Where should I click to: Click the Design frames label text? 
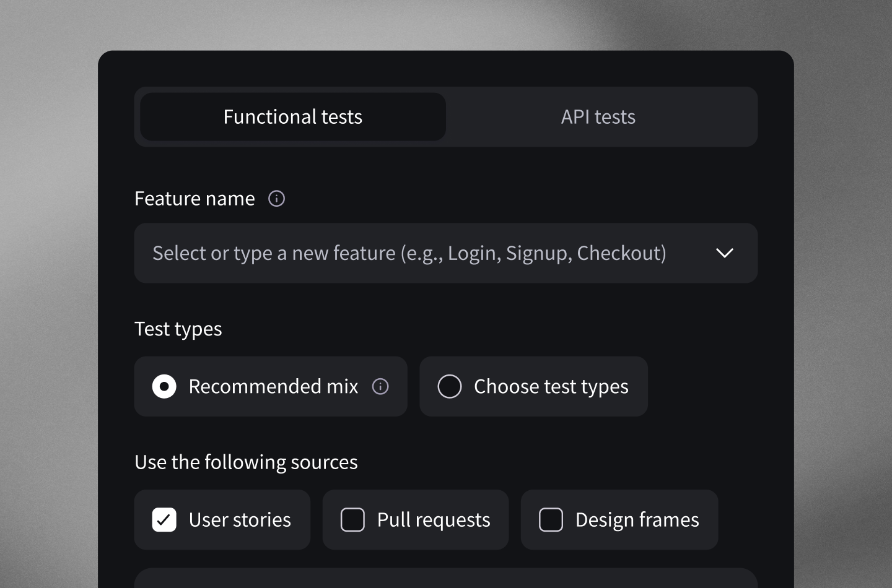pos(637,520)
